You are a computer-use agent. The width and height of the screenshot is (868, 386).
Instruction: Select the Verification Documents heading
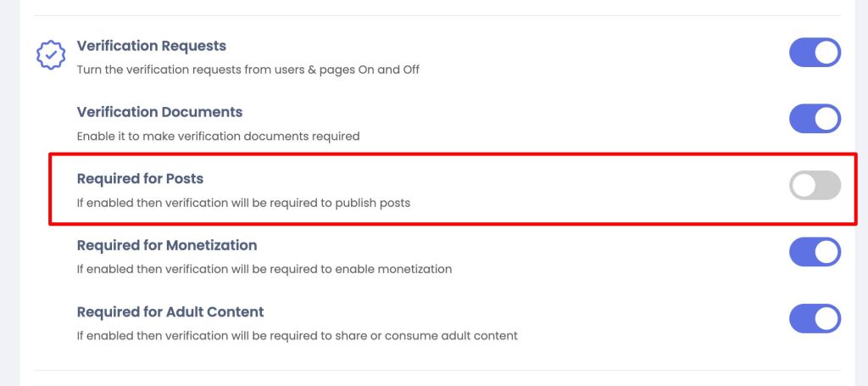[159, 113]
